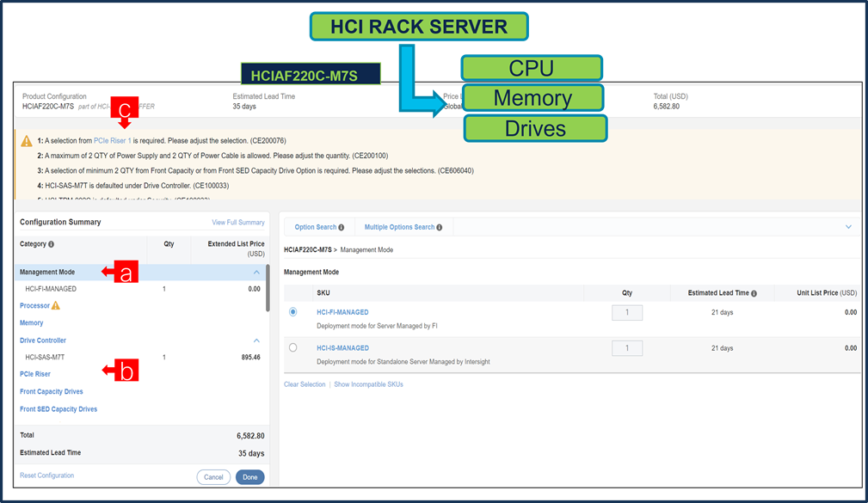
Task: Click the warning triangle icon in alert banner
Action: click(27, 141)
